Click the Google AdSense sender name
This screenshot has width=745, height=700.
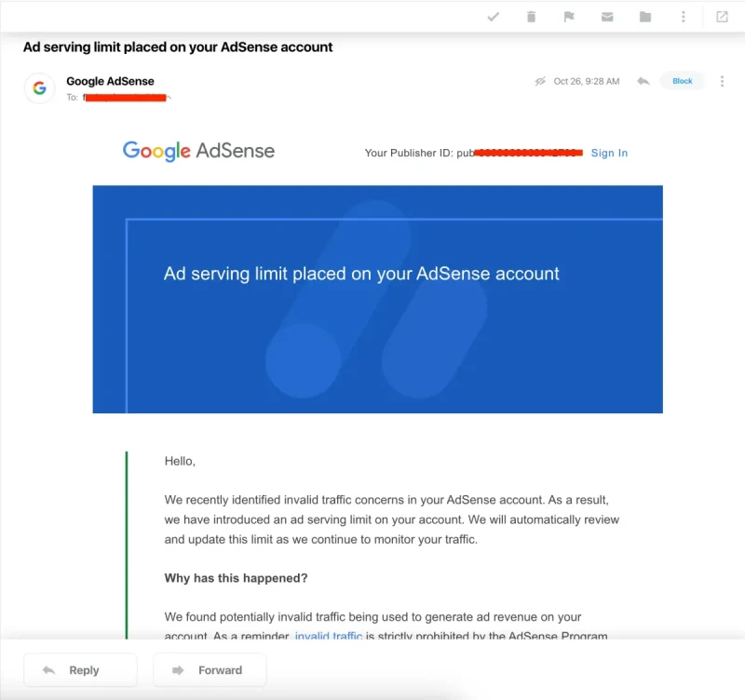[x=110, y=81]
